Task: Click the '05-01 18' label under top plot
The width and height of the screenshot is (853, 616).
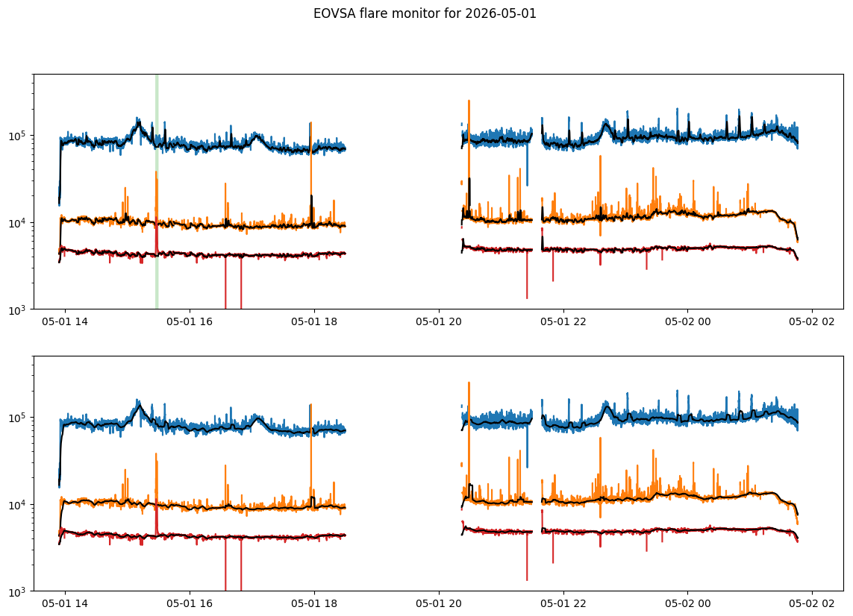Action: tap(314, 321)
